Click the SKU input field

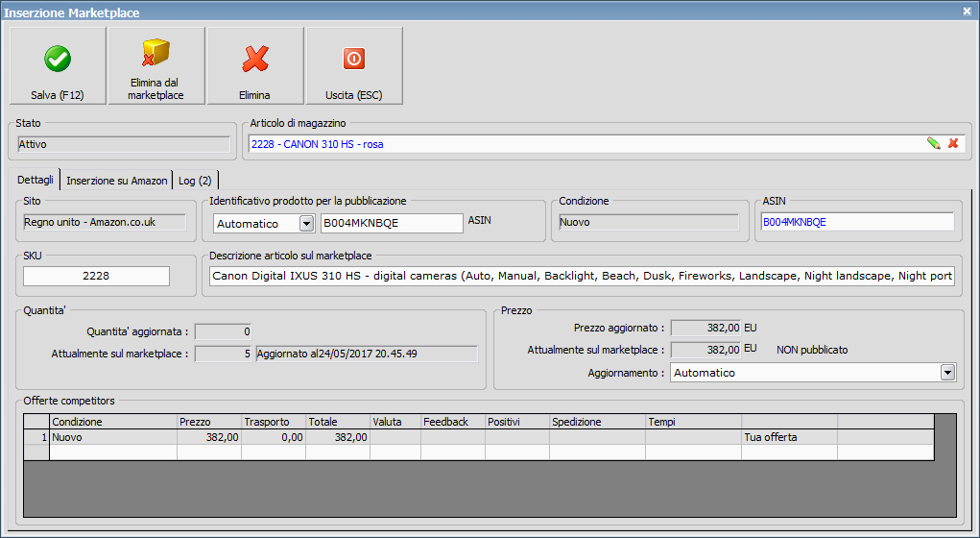96,277
